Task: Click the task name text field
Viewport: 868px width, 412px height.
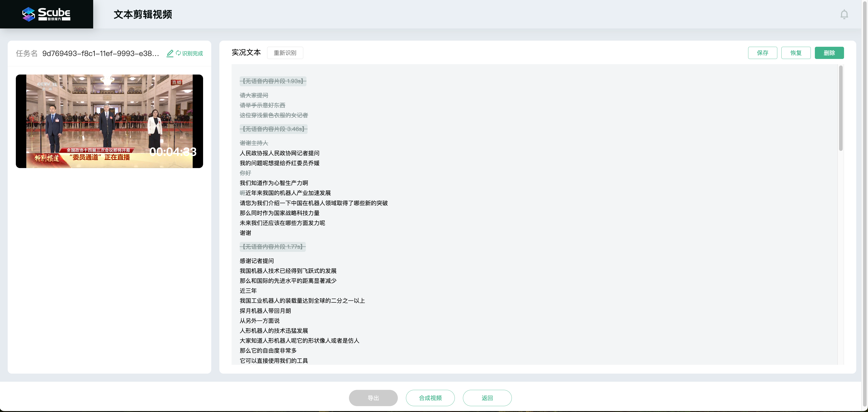Action: tap(100, 53)
